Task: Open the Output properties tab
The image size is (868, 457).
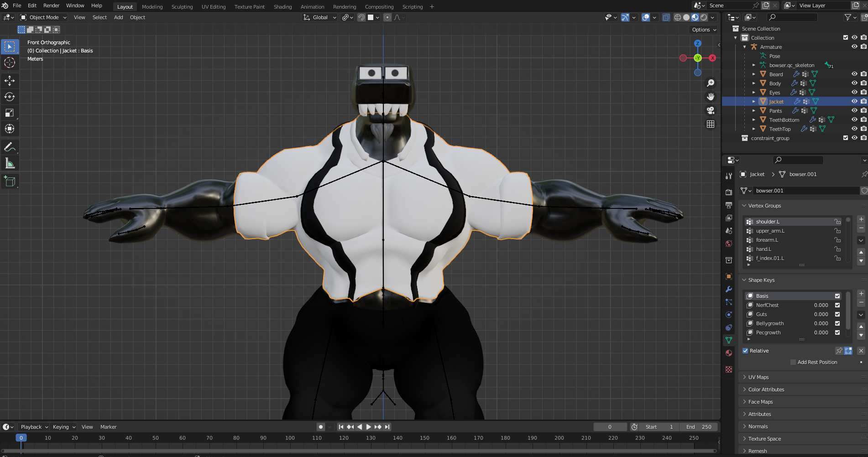Action: 729,205
